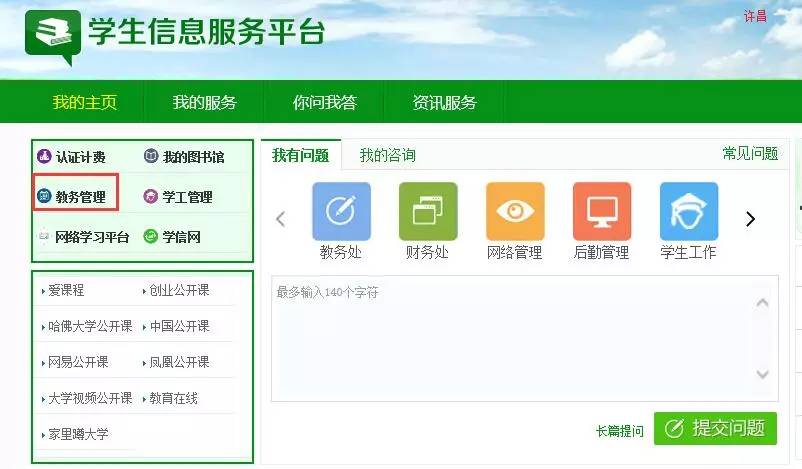Open the 学工管理 link
802x469 pixels.
[187, 197]
